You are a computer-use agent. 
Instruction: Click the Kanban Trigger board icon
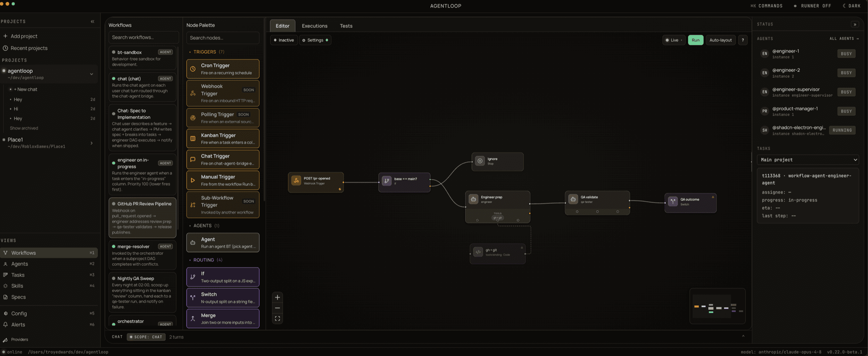coord(193,139)
